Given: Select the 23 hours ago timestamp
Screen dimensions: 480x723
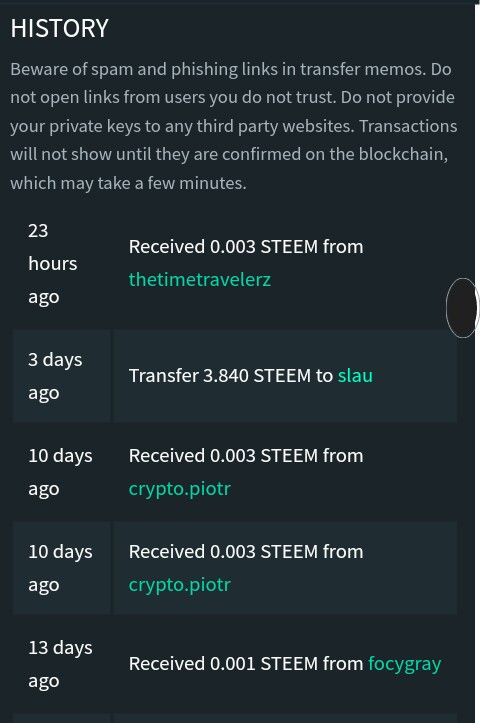Looking at the screenshot, I should 53,263.
